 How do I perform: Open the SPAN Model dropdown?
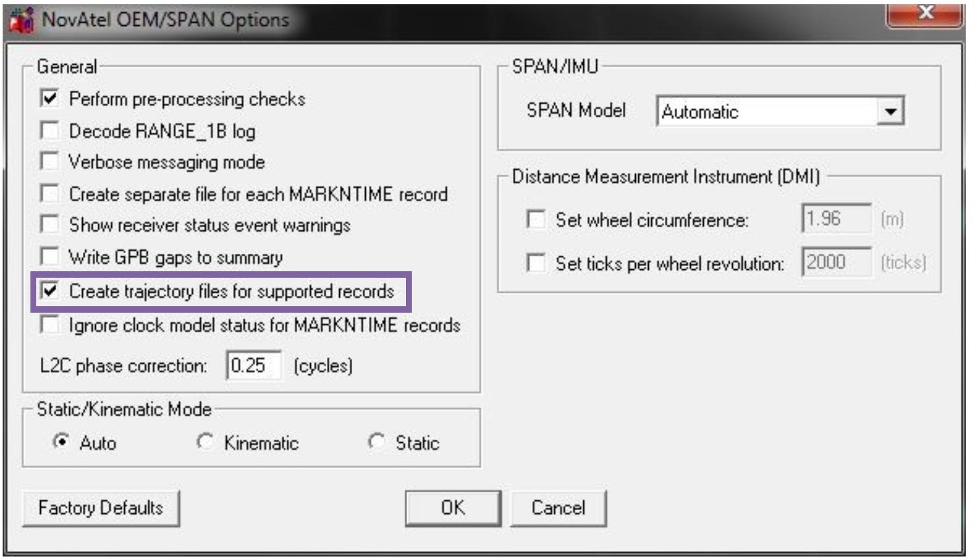pos(890,111)
